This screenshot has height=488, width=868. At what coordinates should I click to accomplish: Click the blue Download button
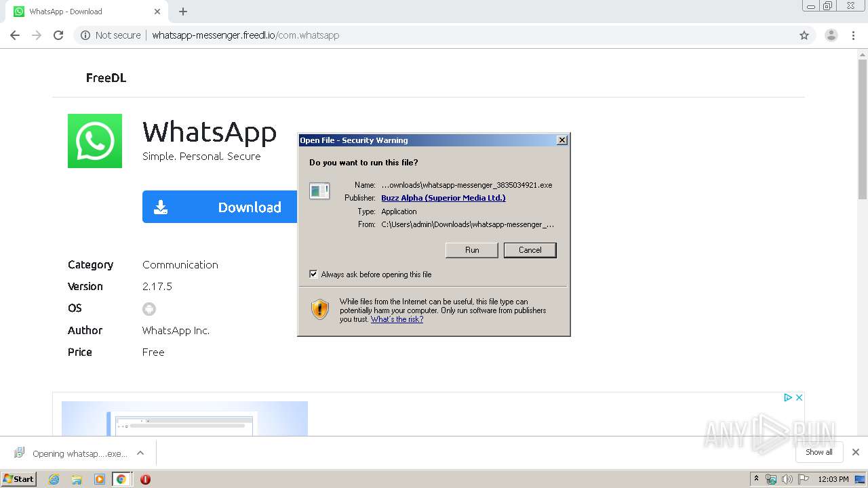point(220,207)
